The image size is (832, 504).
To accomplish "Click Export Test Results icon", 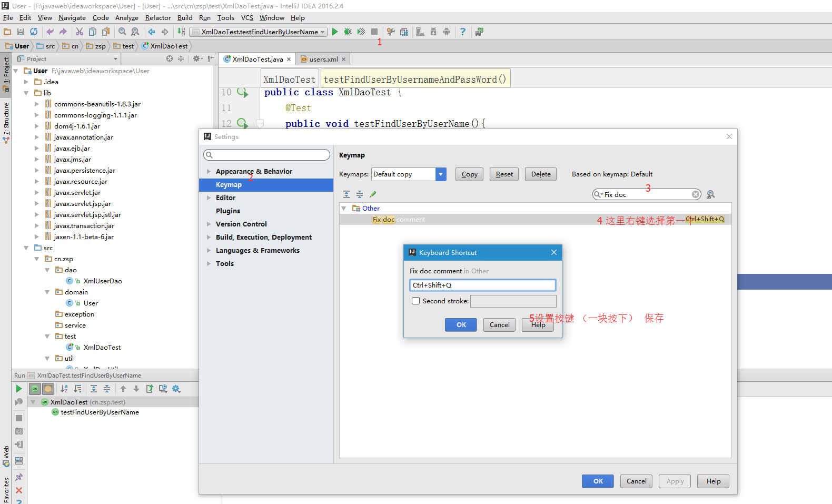I will coord(150,389).
